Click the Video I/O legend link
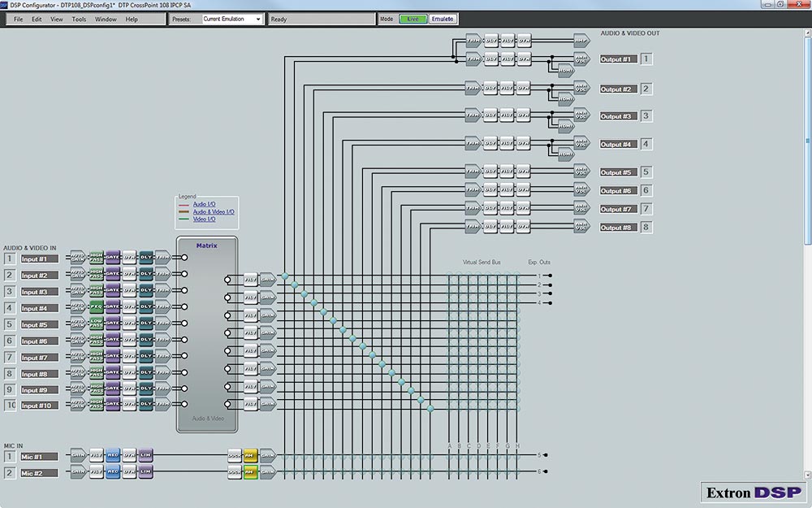Image resolution: width=812 pixels, height=508 pixels. click(204, 219)
